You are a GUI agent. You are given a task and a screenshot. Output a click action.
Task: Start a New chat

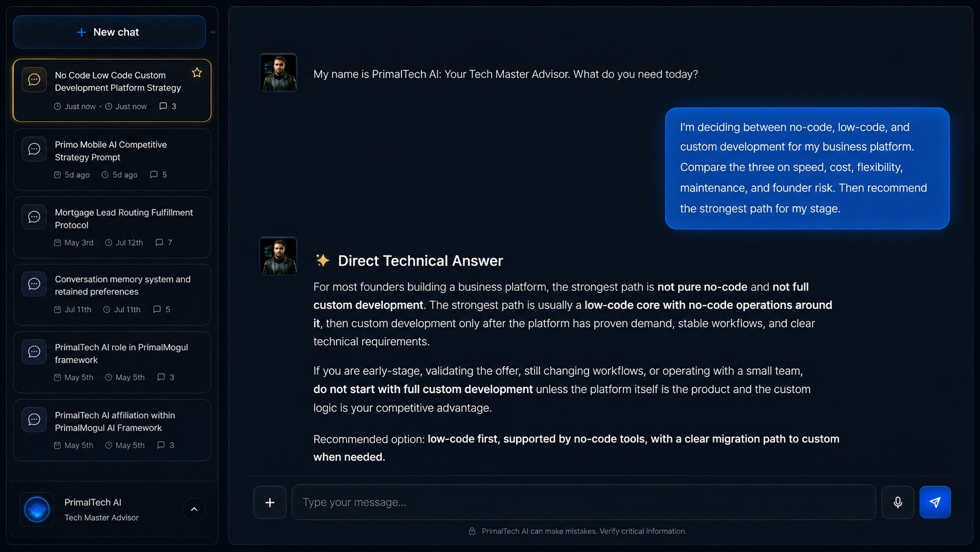coord(110,32)
